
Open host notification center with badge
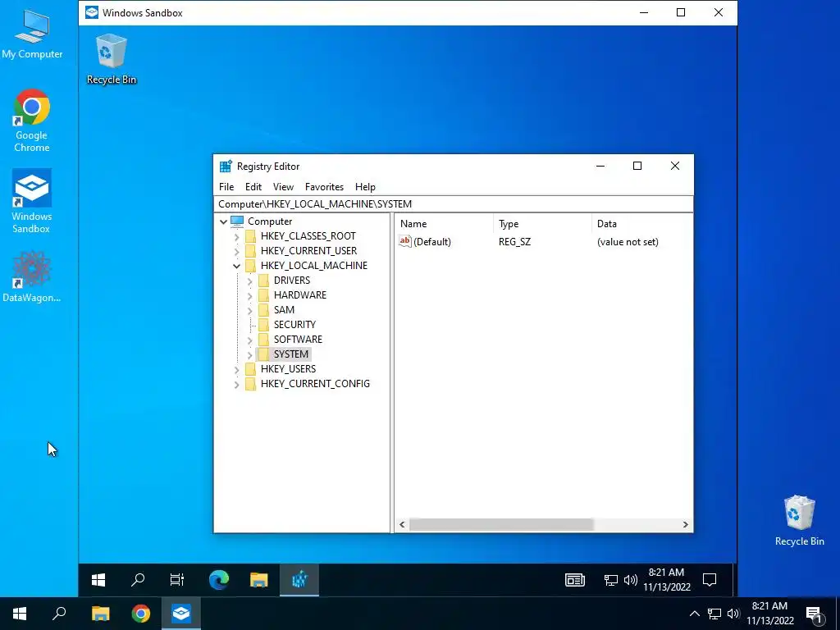coord(814,614)
